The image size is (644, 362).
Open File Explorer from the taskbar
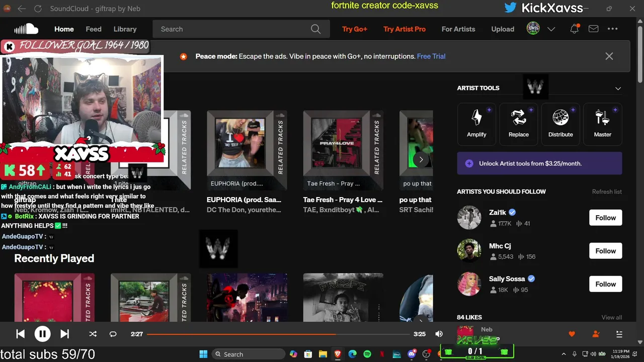point(323,354)
